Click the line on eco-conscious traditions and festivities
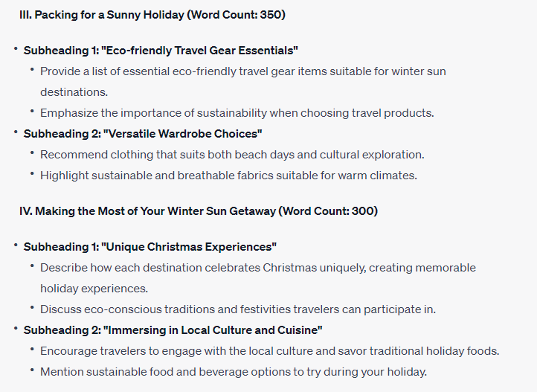 [x=238, y=309]
